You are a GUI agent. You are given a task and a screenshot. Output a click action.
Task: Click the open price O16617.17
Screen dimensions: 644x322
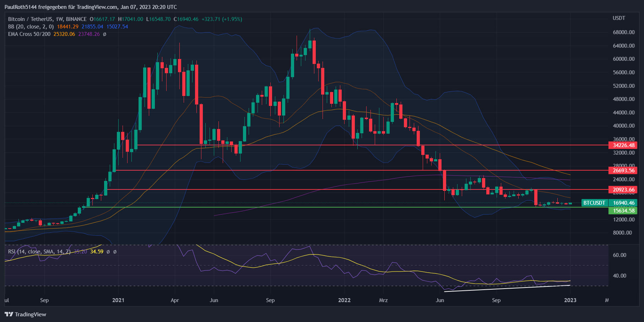click(102, 19)
